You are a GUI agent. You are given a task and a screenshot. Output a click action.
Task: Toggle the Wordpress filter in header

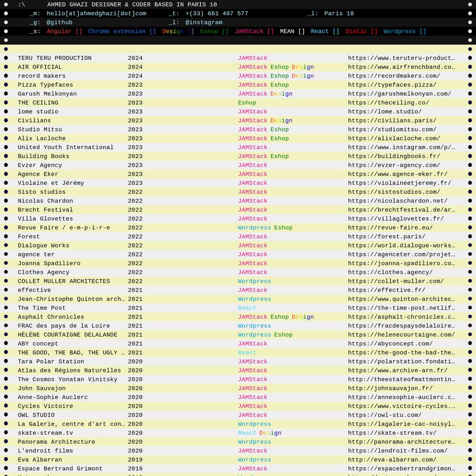(x=405, y=31)
